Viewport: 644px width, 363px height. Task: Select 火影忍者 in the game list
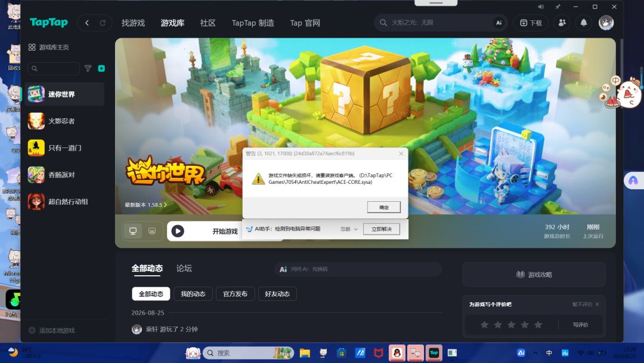pos(64,121)
